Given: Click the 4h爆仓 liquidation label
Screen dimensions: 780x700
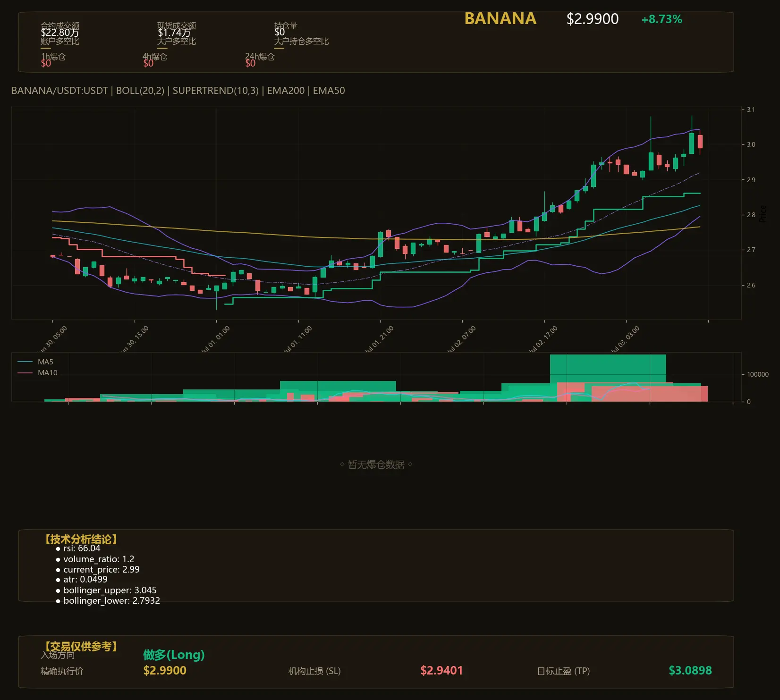Looking at the screenshot, I should 155,57.
